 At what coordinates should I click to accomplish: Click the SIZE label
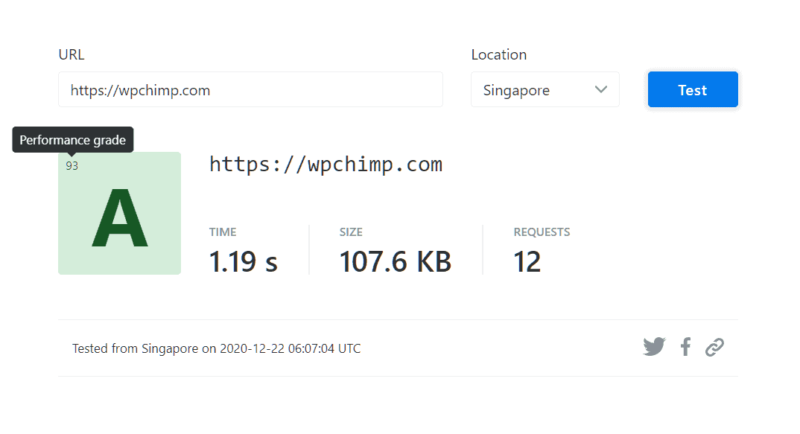(351, 232)
